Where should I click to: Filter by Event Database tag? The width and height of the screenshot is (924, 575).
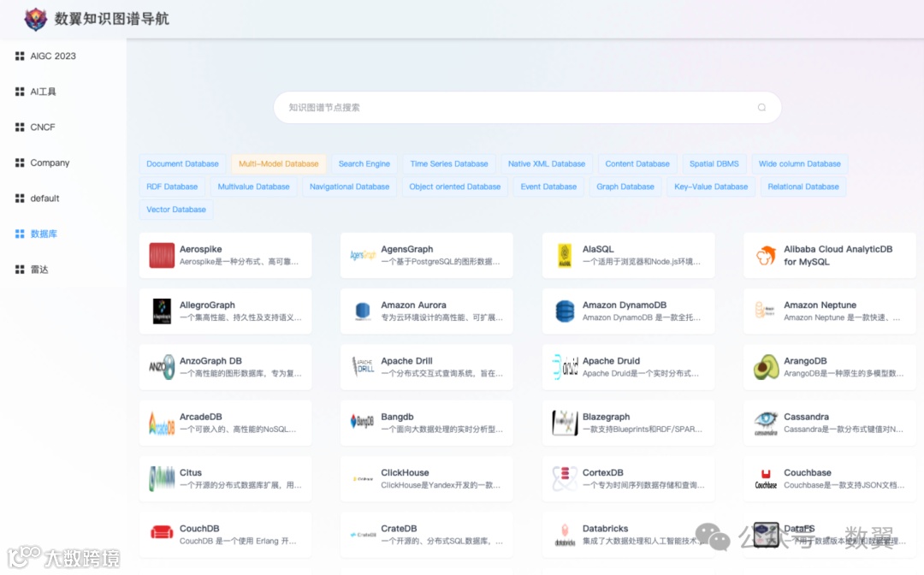click(x=548, y=187)
